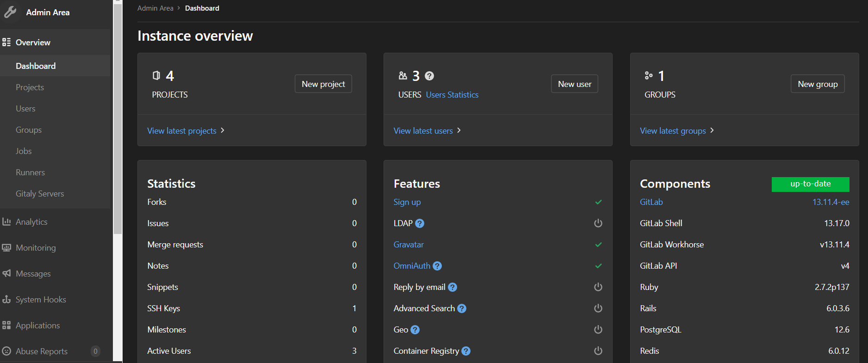The image size is (868, 363).
Task: Click chevron after View latest users
Action: pos(459,130)
